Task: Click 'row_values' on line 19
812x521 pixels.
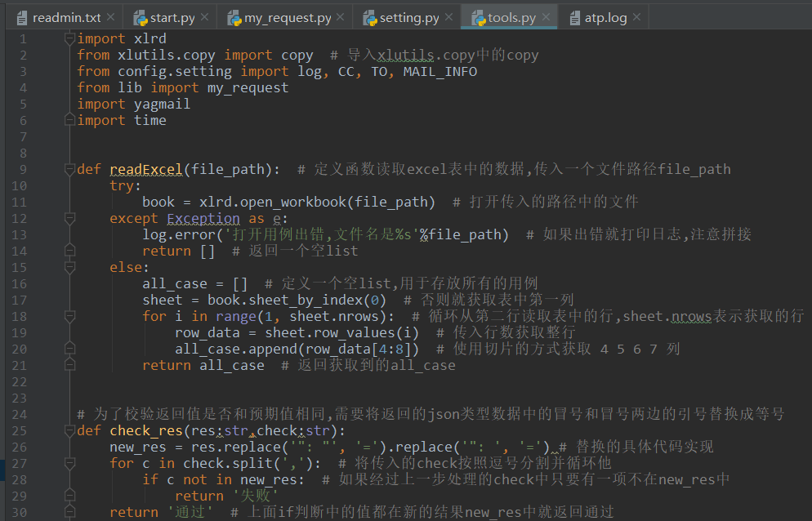Action: pos(355,333)
